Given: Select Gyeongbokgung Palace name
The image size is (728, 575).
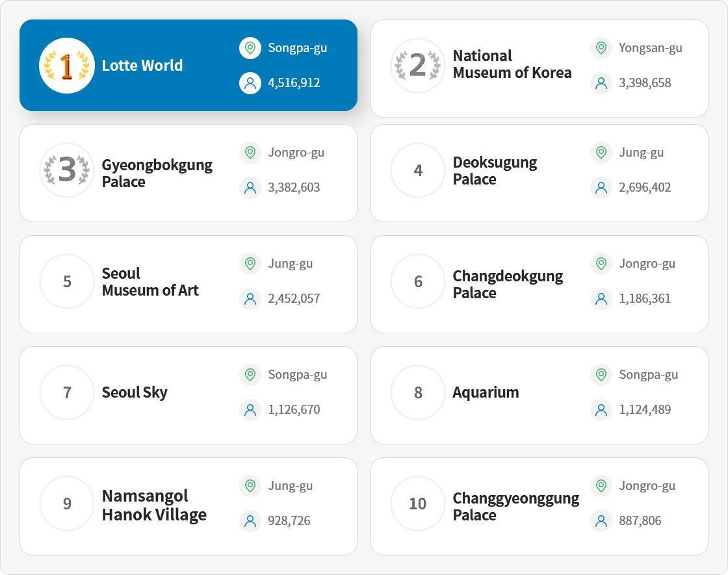Looking at the screenshot, I should (157, 173).
